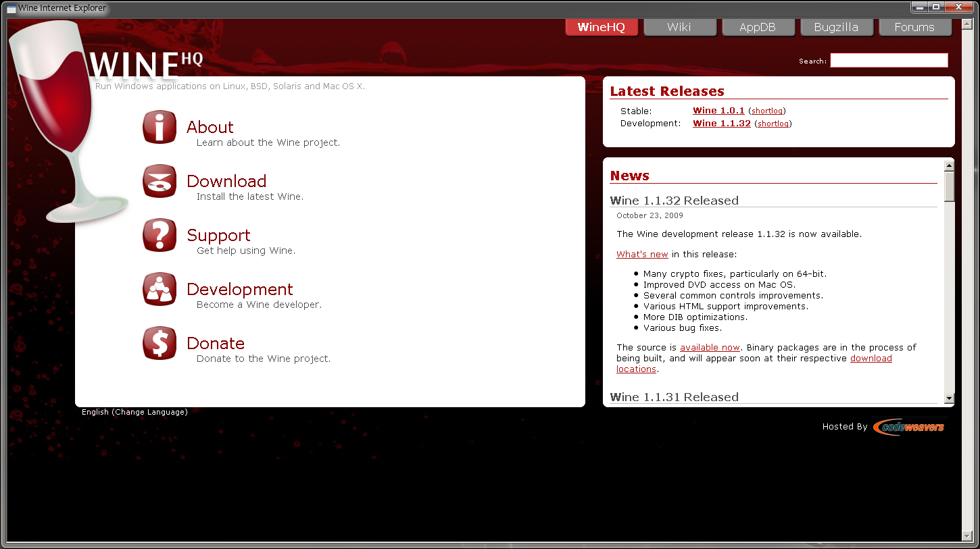Open the Donate heading link
Screen dimensions: 980x549
216,343
